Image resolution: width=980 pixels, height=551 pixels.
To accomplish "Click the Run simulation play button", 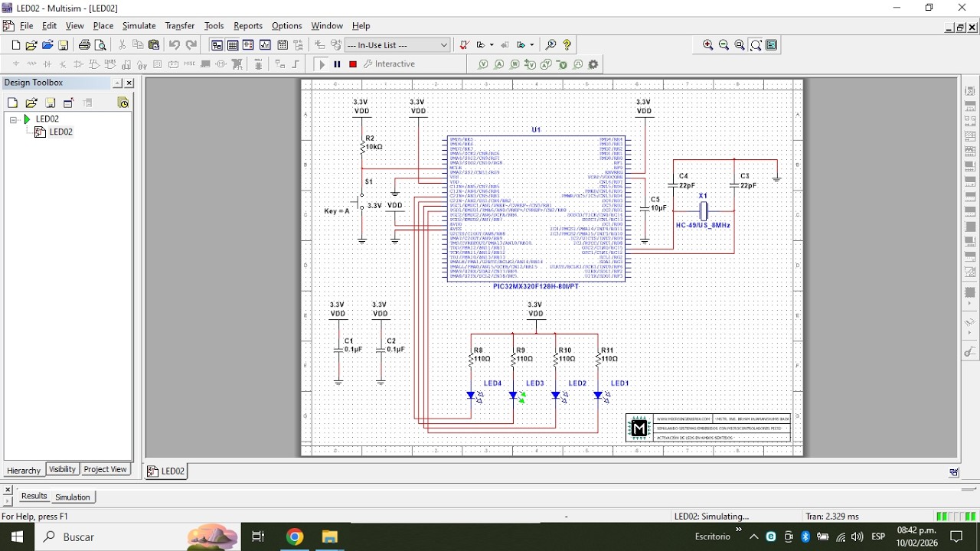I will click(x=322, y=64).
